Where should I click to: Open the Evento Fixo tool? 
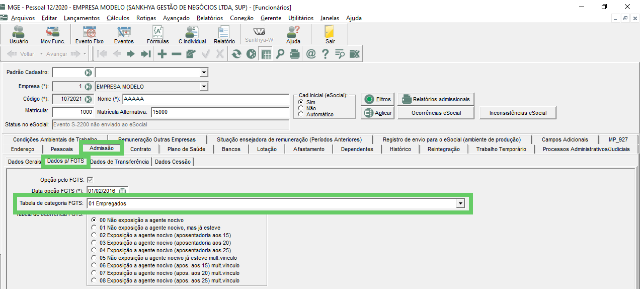pos(89,34)
